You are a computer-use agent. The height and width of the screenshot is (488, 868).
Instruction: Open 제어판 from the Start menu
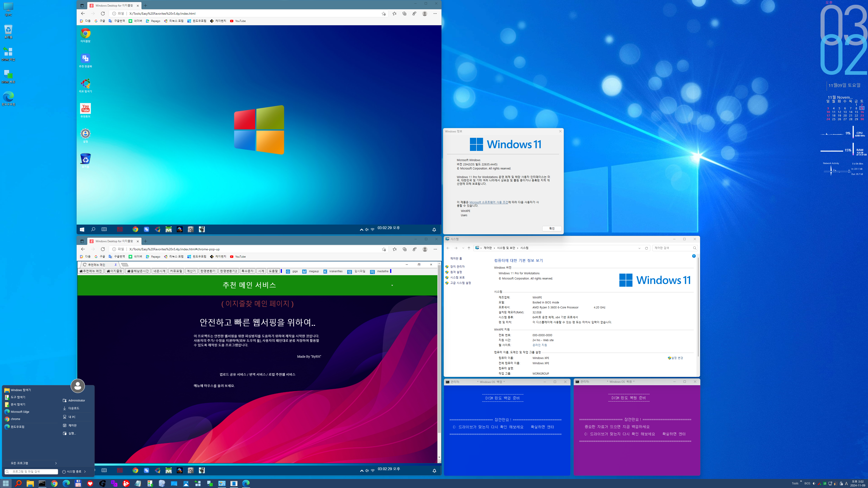pos(70,425)
